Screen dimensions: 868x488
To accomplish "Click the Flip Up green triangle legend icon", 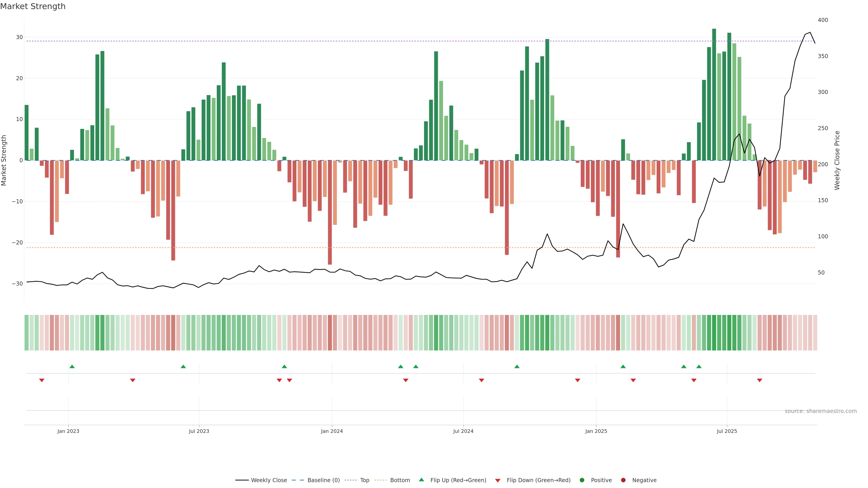I will tap(421, 480).
